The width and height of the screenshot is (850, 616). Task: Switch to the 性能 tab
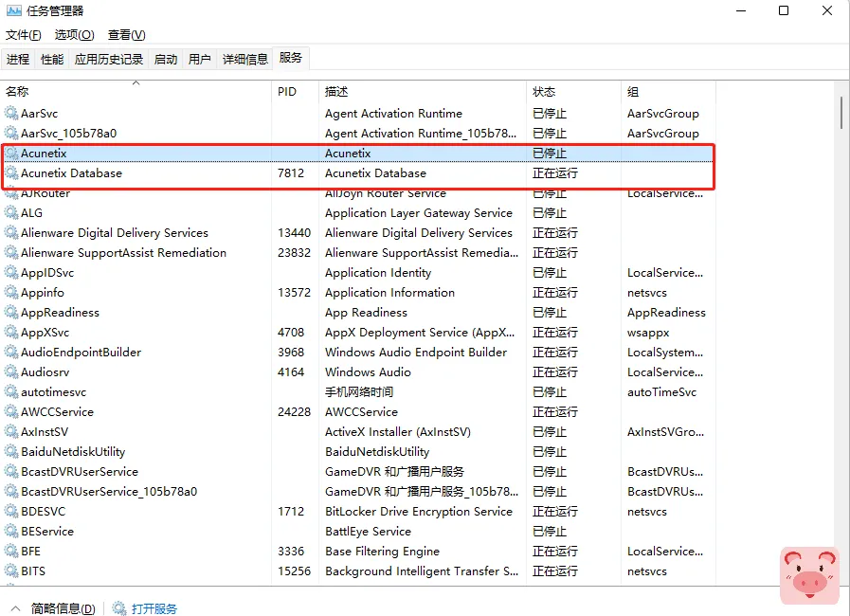[52, 59]
